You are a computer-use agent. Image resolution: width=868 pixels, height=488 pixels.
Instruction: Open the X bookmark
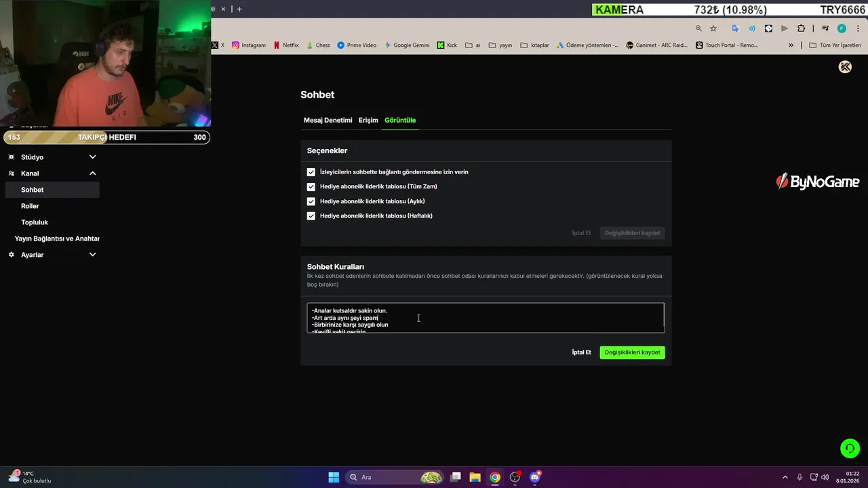point(218,45)
